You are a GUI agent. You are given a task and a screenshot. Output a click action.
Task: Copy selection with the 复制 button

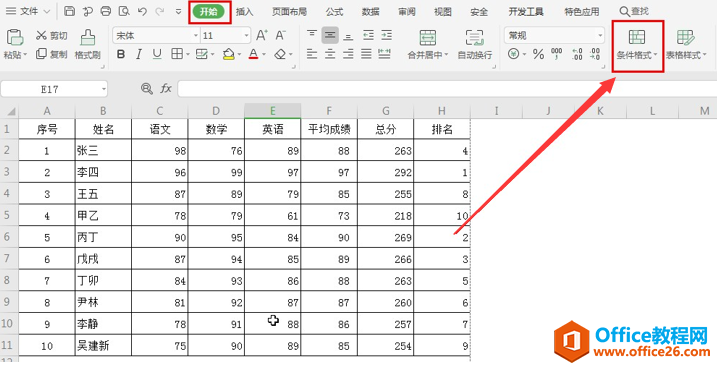click(x=52, y=54)
